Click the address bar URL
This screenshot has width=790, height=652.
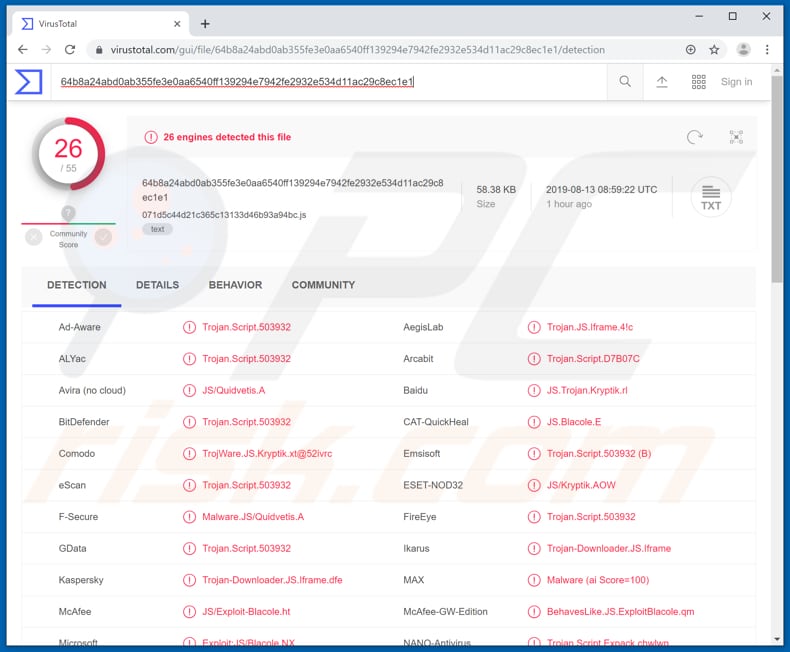pyautogui.click(x=357, y=49)
